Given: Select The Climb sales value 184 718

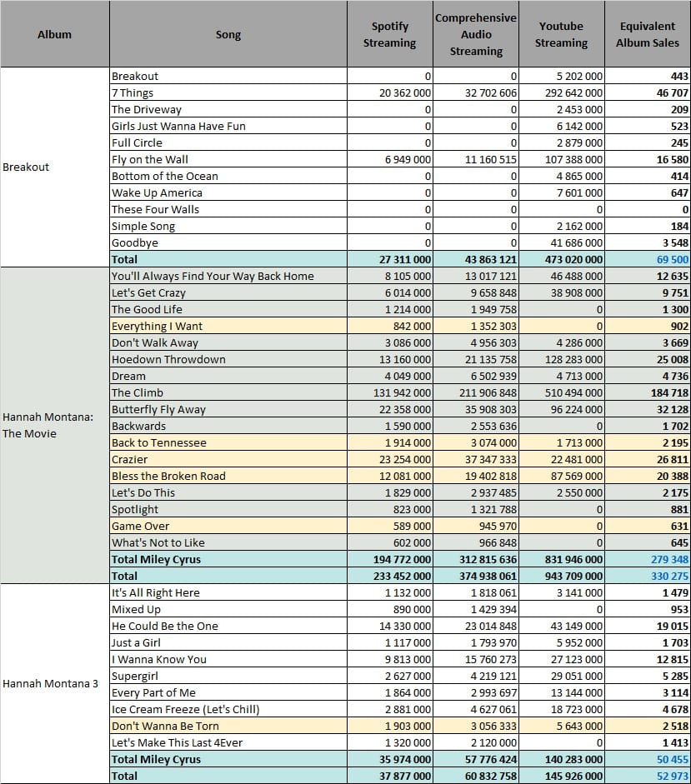Looking at the screenshot, I should (648, 392).
